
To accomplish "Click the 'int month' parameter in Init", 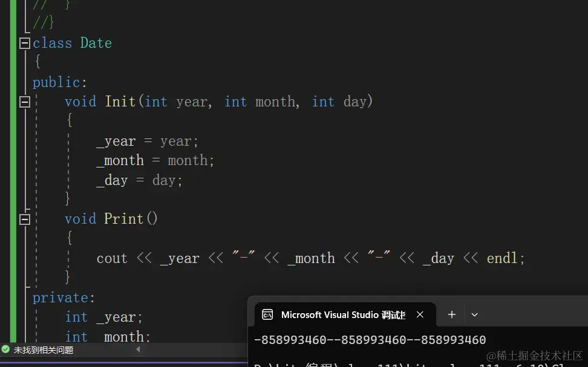I will point(260,102).
